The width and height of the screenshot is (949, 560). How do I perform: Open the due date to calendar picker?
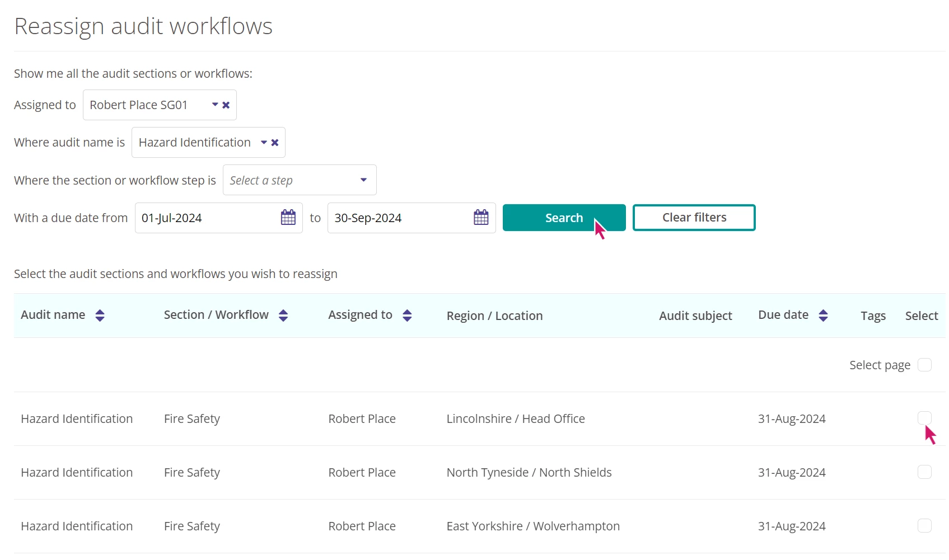(481, 218)
